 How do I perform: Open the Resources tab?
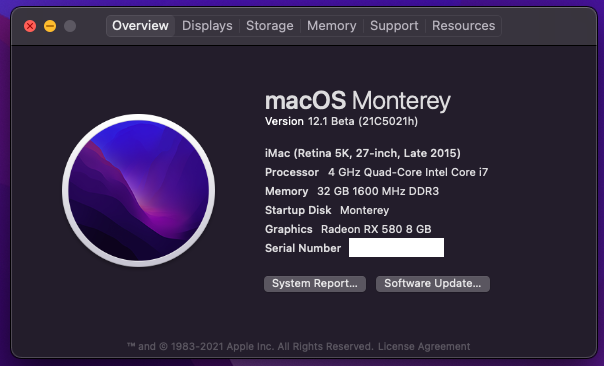pyautogui.click(x=463, y=26)
